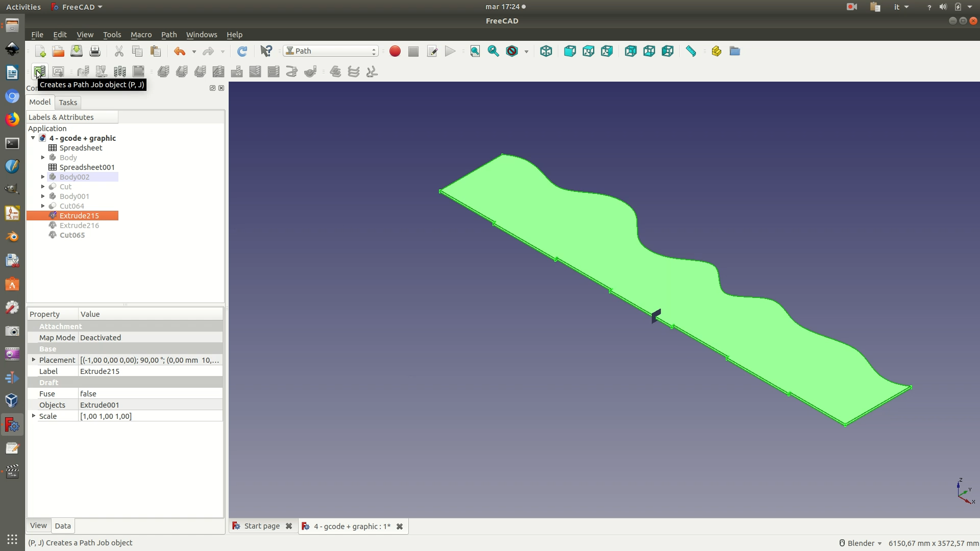Click the Execute macro play icon
The image size is (980, 551).
(x=450, y=51)
